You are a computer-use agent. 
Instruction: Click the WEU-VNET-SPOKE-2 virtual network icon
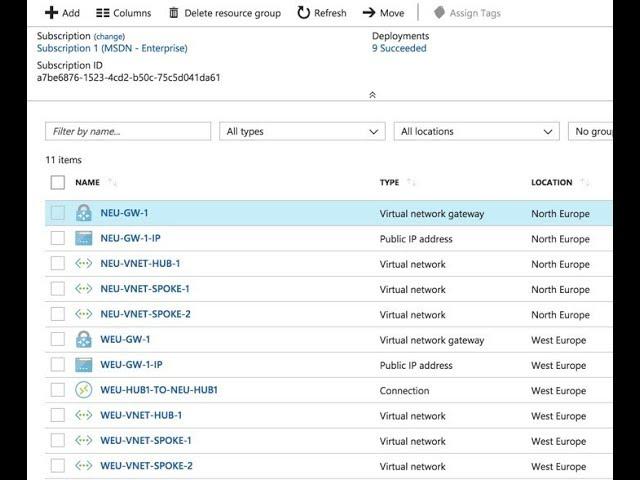(x=84, y=466)
